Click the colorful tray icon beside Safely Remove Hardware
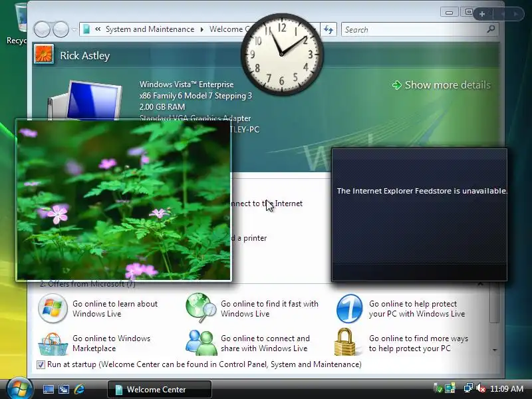This screenshot has height=399, width=532. tap(450, 388)
